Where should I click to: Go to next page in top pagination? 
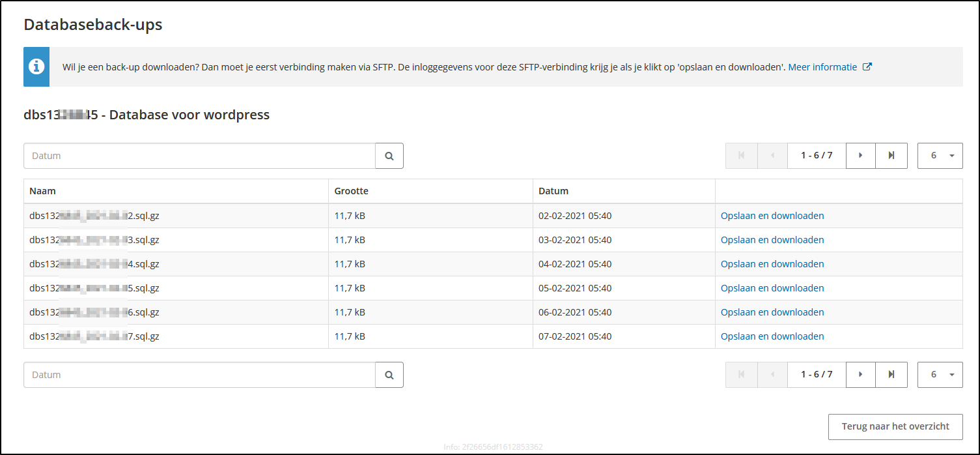861,156
